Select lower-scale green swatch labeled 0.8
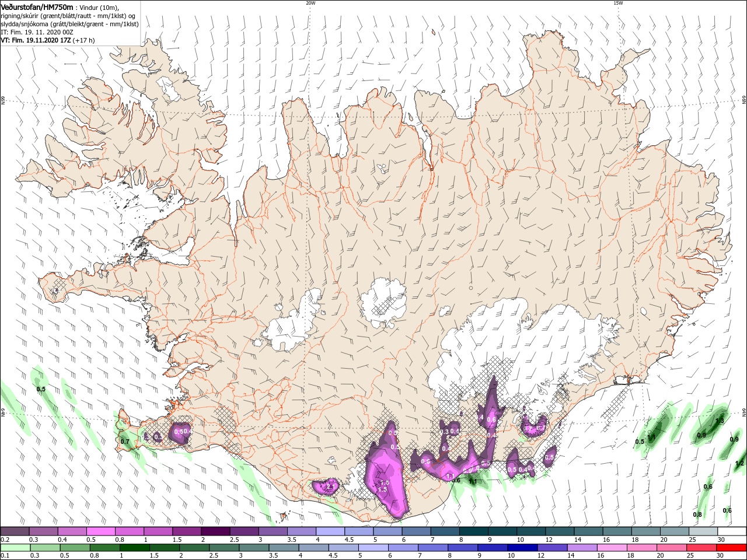747x560 pixels. pos(104,548)
